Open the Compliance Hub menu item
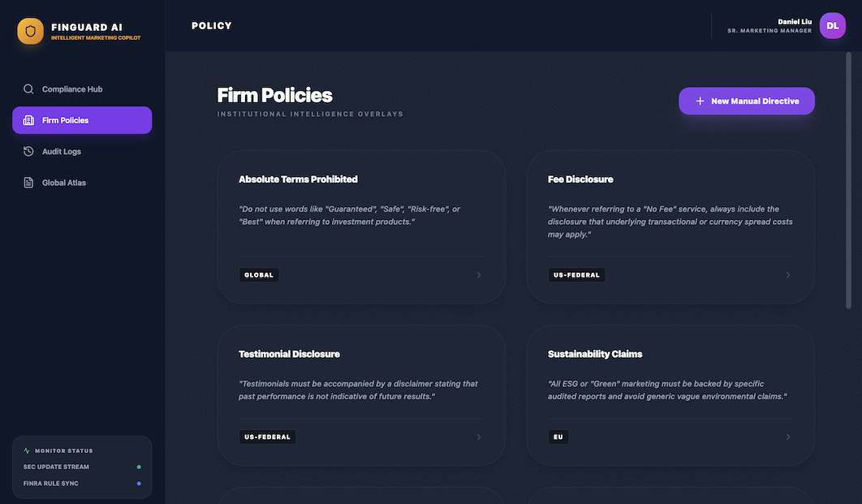The image size is (862, 504). (72, 89)
